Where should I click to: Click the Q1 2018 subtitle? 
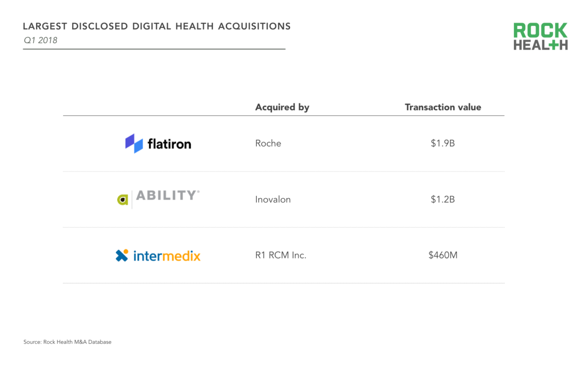point(40,40)
